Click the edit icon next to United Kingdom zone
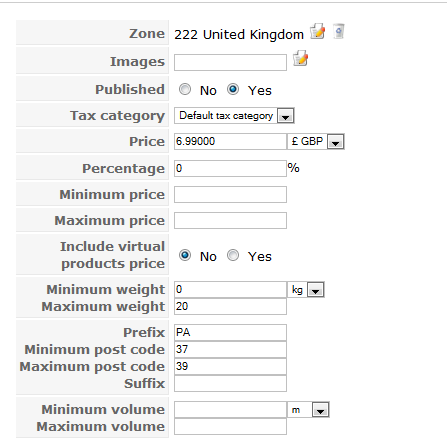 317,31
